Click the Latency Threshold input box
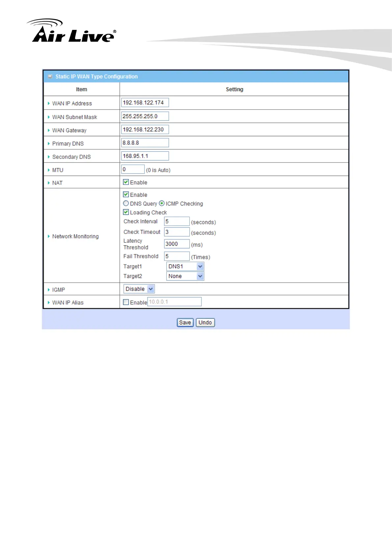Screen dimensions: 392x554 177,244
